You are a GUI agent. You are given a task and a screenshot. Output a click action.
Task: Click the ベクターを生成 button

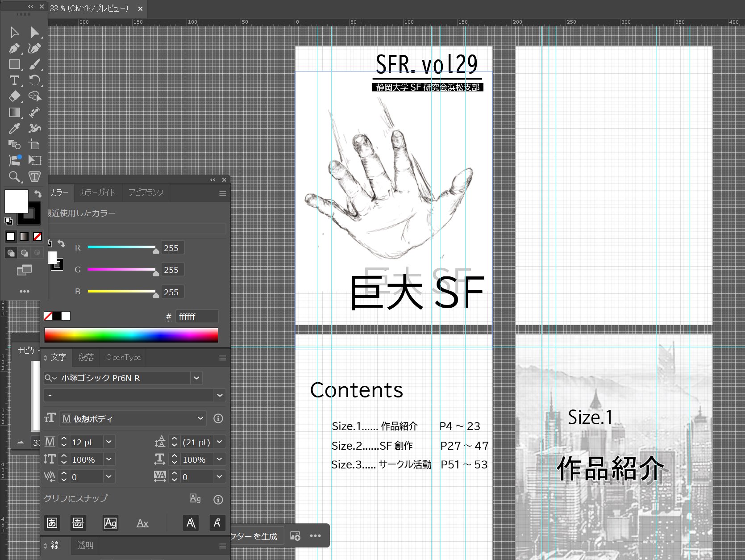click(x=254, y=536)
